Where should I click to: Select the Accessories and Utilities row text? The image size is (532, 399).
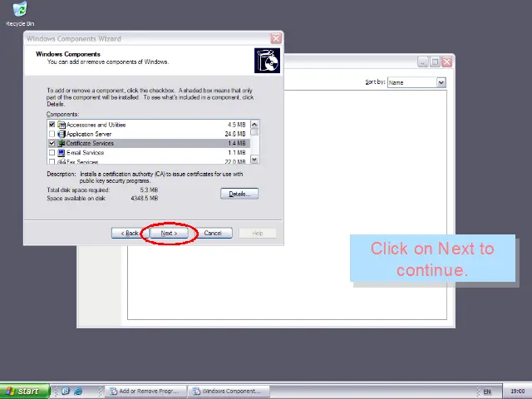96,125
